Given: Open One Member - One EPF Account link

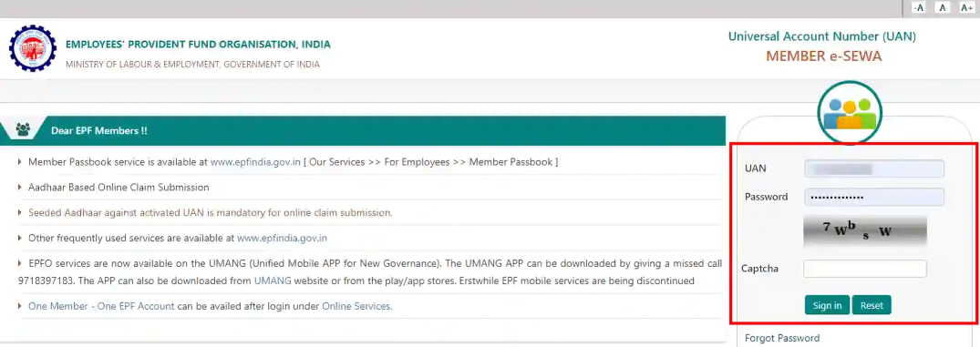Looking at the screenshot, I should 101,306.
